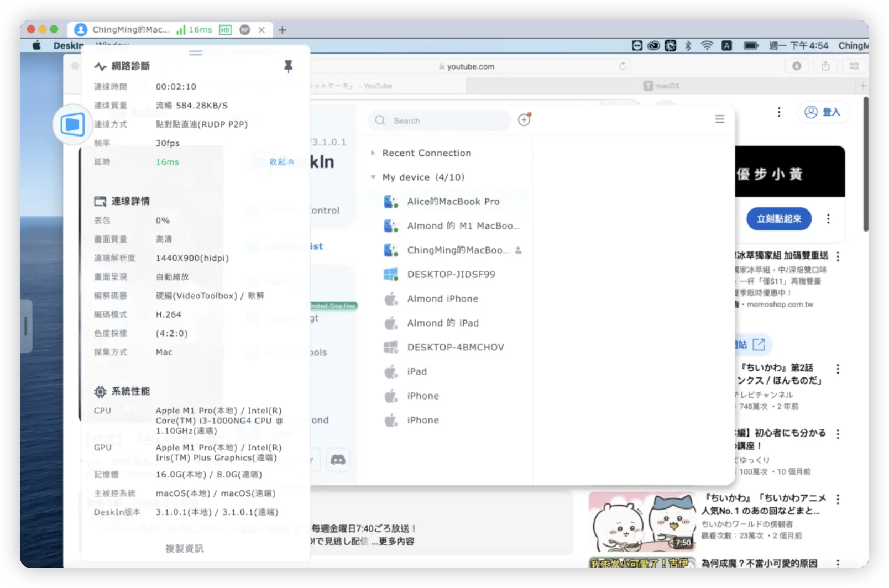Click the Safari share icon

[x=825, y=66]
